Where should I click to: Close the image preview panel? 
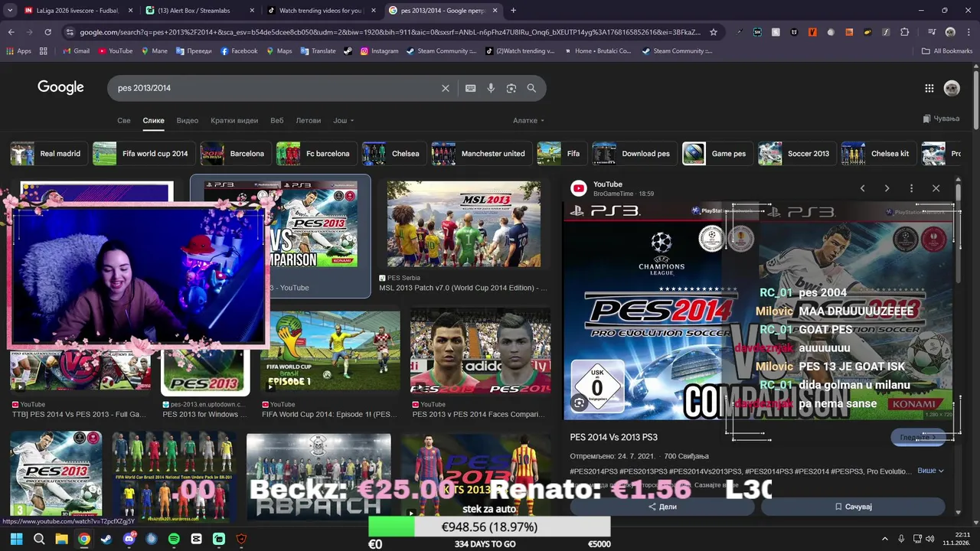click(x=936, y=188)
